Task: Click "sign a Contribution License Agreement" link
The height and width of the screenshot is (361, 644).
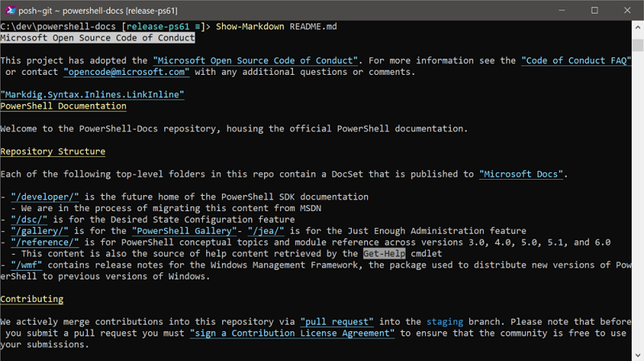Action: (292, 332)
